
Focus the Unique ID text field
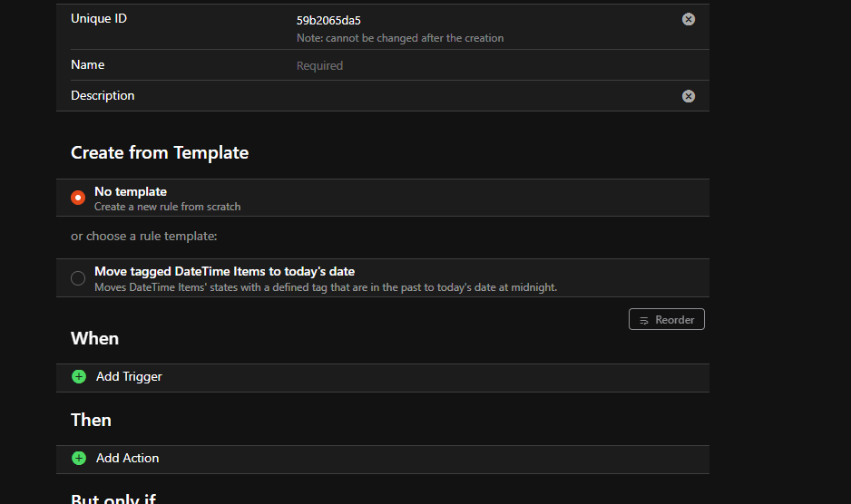tap(481, 20)
